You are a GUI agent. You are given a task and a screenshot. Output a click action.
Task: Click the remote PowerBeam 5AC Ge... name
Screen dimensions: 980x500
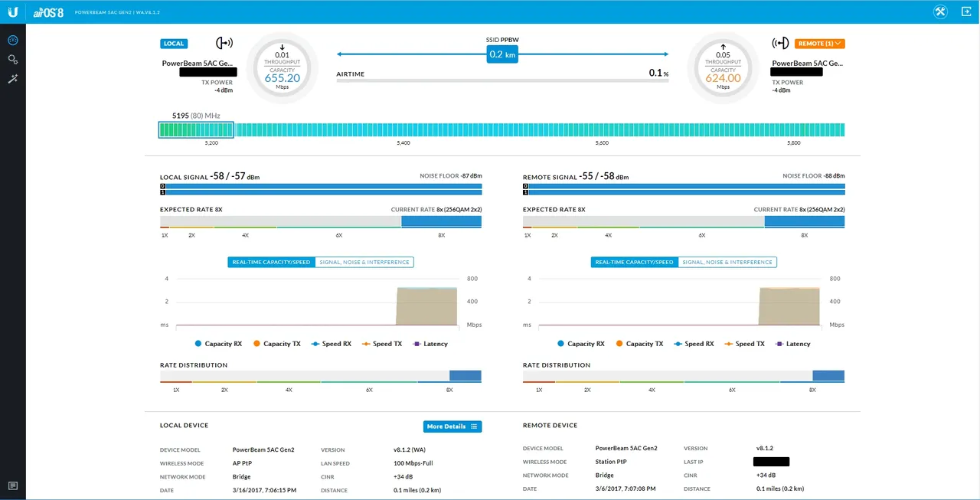[x=808, y=64]
